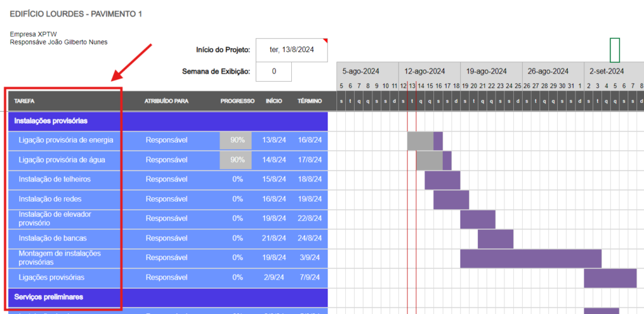Click the Gantt bar for Instalação de redes
Viewport: 644px width, 314px height.
click(451, 200)
